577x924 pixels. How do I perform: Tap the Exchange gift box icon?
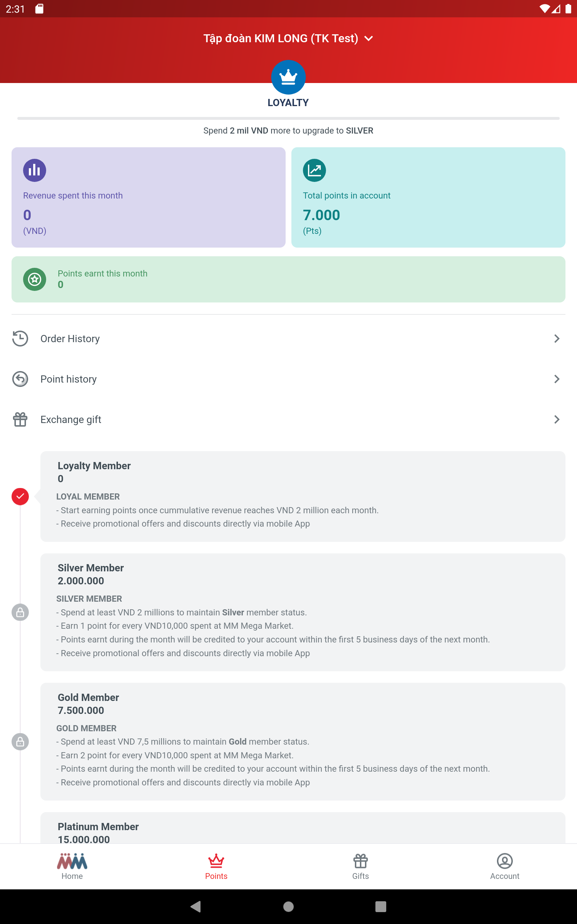click(20, 420)
